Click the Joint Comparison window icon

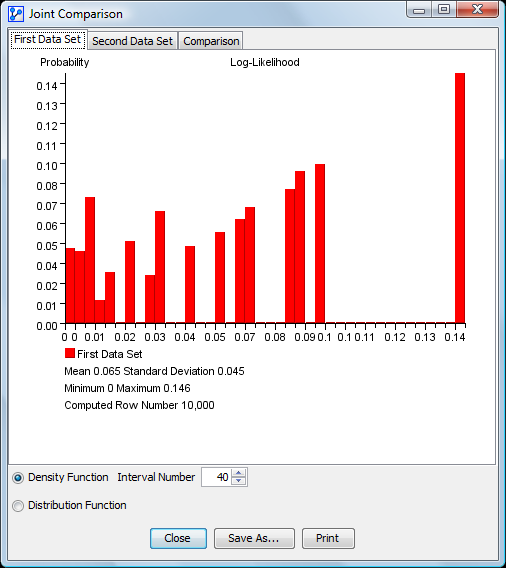16,14
